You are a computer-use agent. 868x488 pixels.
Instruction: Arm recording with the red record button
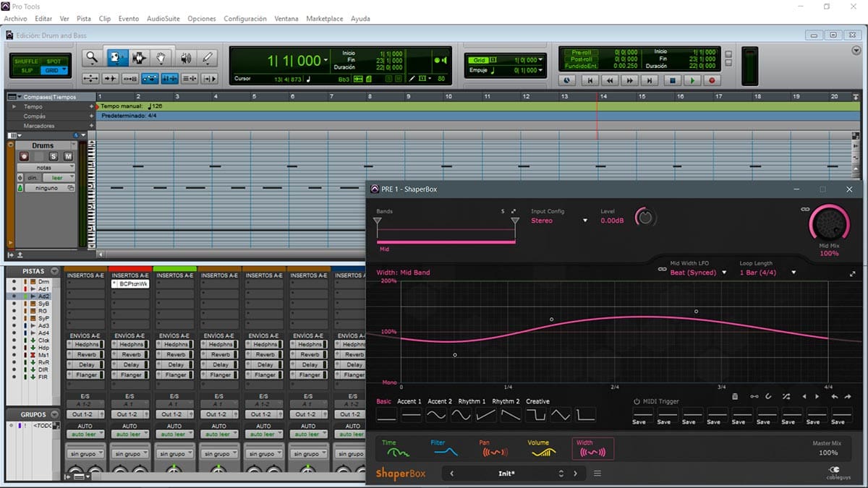tap(712, 81)
